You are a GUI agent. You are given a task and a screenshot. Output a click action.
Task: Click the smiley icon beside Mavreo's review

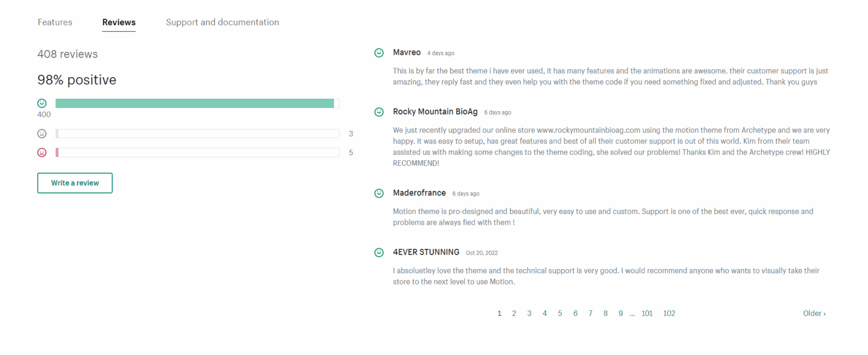(x=379, y=52)
